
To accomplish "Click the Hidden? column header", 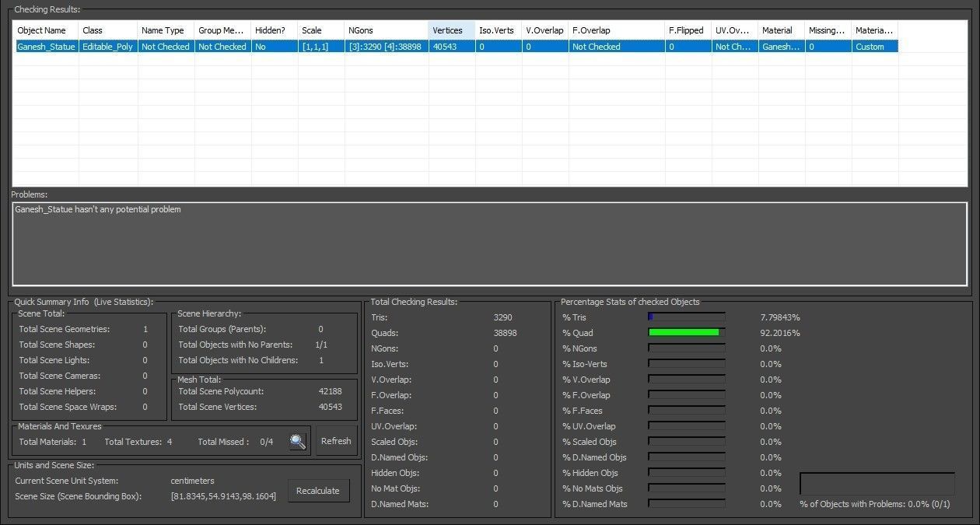I will coord(274,30).
